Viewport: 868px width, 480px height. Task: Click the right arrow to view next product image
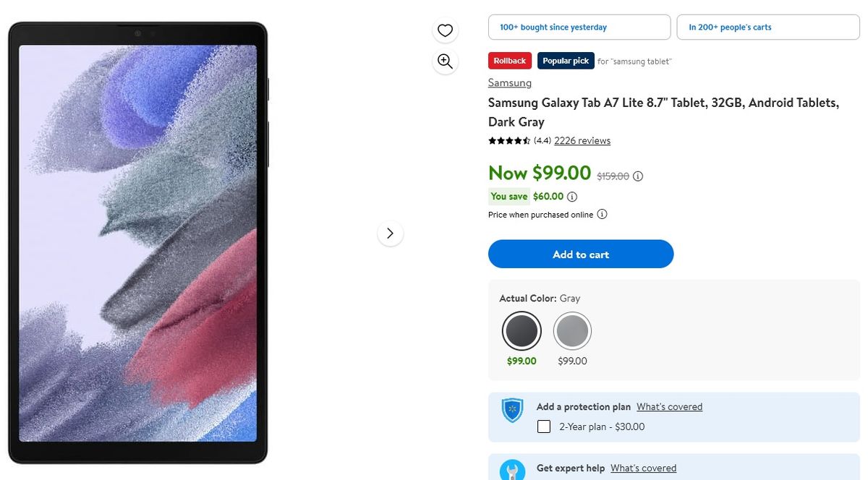[x=390, y=233]
